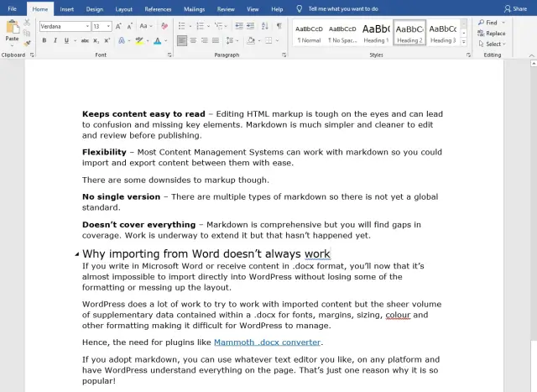Open the Mammoth .docx converter link
Viewport: 537px width, 392px height.
[x=267, y=342]
